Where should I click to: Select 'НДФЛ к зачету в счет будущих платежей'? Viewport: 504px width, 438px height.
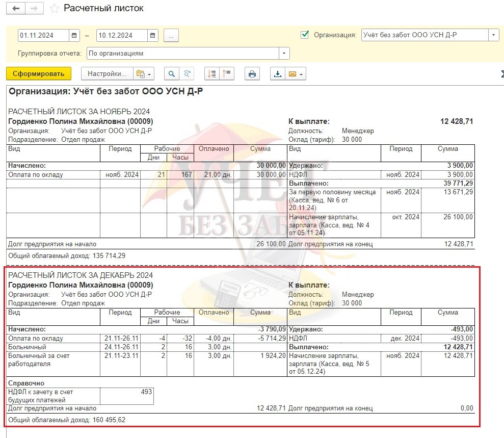click(x=40, y=396)
